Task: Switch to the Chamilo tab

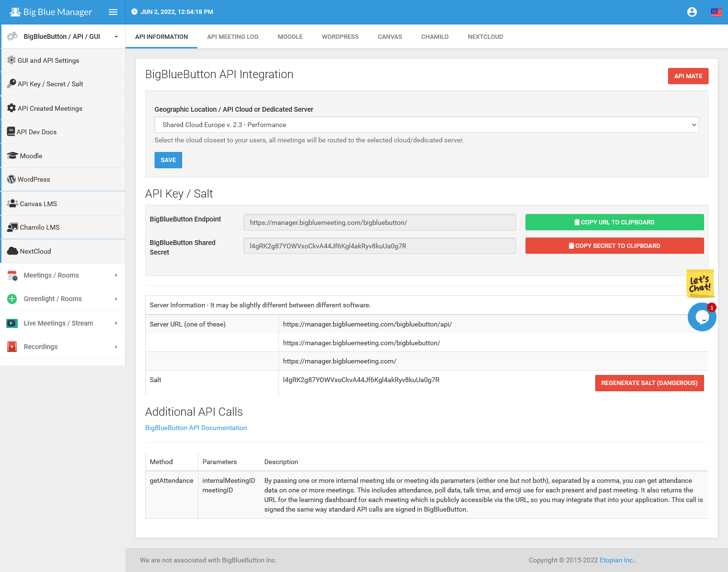Action: (435, 36)
